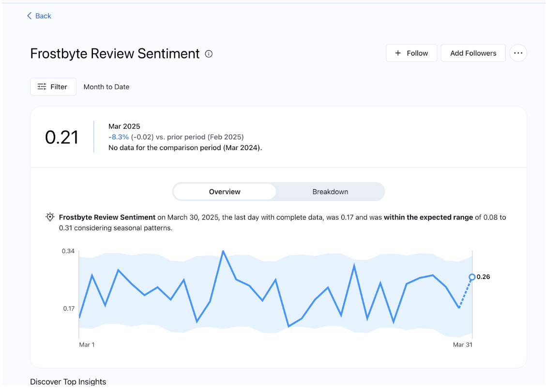Click the filter sliders icon
546x392 pixels.
coord(42,87)
